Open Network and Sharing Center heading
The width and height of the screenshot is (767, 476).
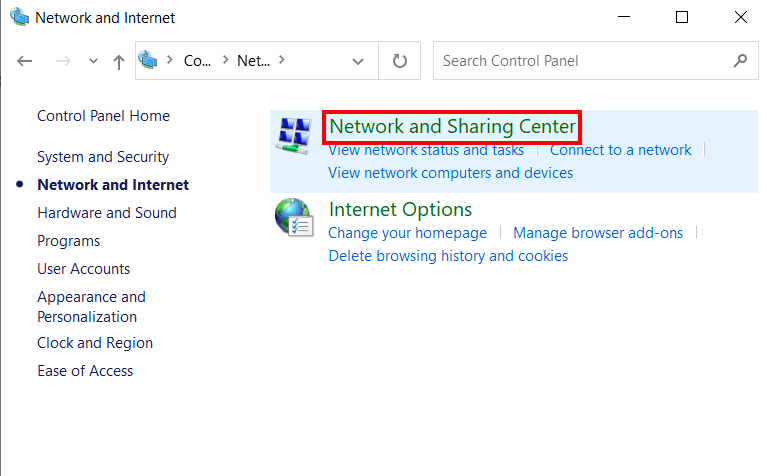(452, 127)
